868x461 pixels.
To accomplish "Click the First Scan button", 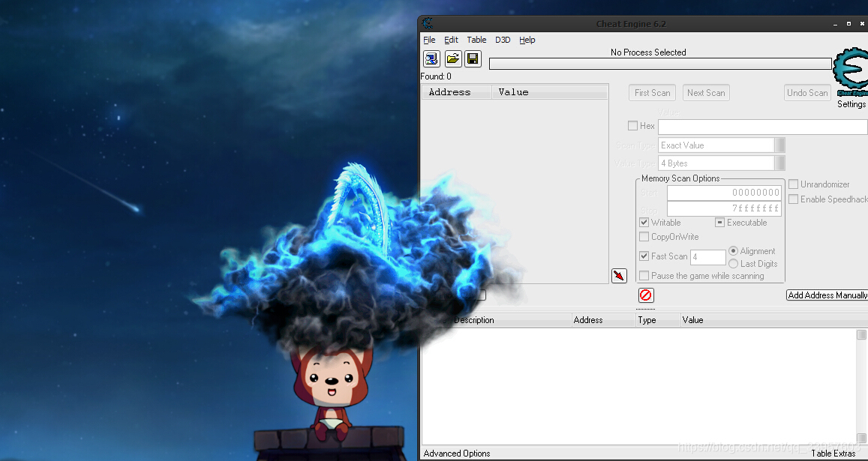I will [x=652, y=93].
